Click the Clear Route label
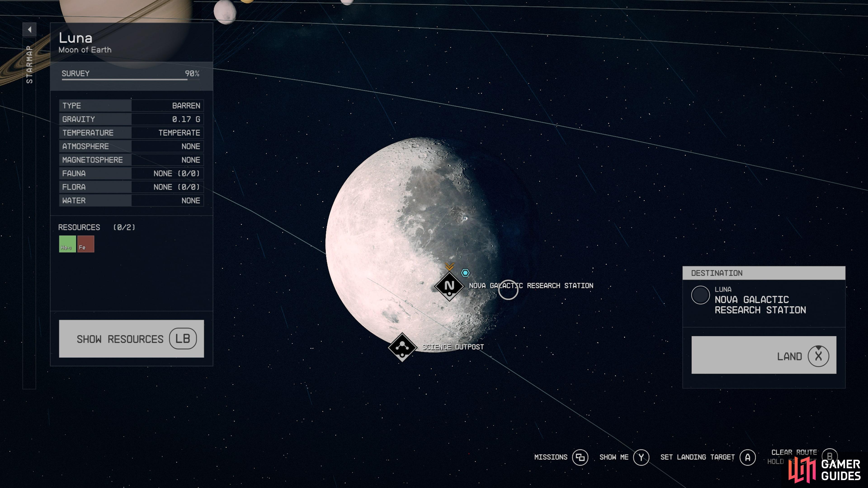This screenshot has width=868, height=488. pyautogui.click(x=794, y=452)
